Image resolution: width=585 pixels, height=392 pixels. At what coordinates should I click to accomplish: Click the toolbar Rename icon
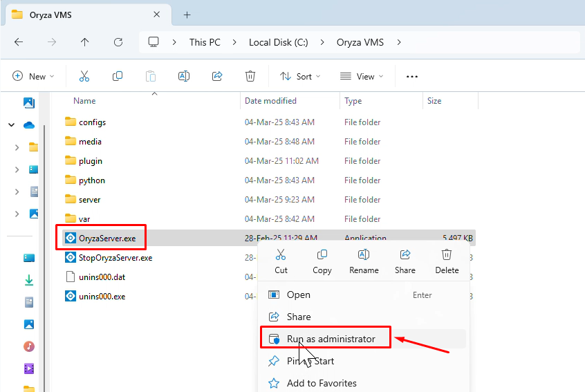[184, 76]
